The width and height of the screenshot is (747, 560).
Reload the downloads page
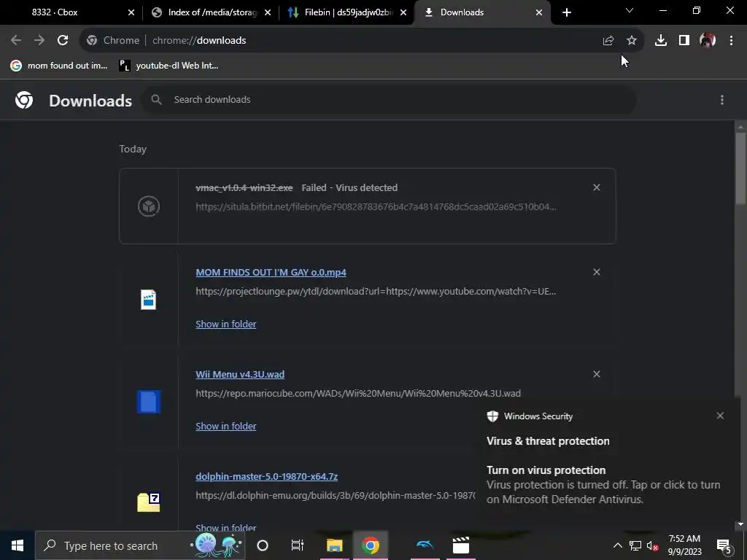point(63,41)
